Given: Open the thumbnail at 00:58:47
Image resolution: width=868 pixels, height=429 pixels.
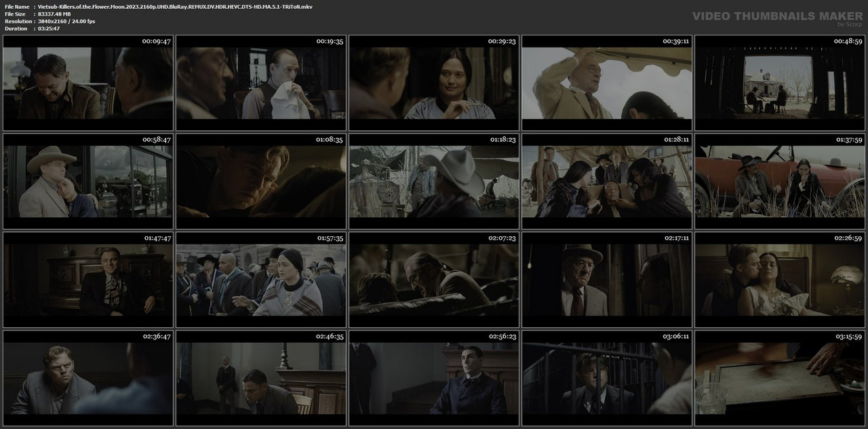Looking at the screenshot, I should tap(87, 181).
